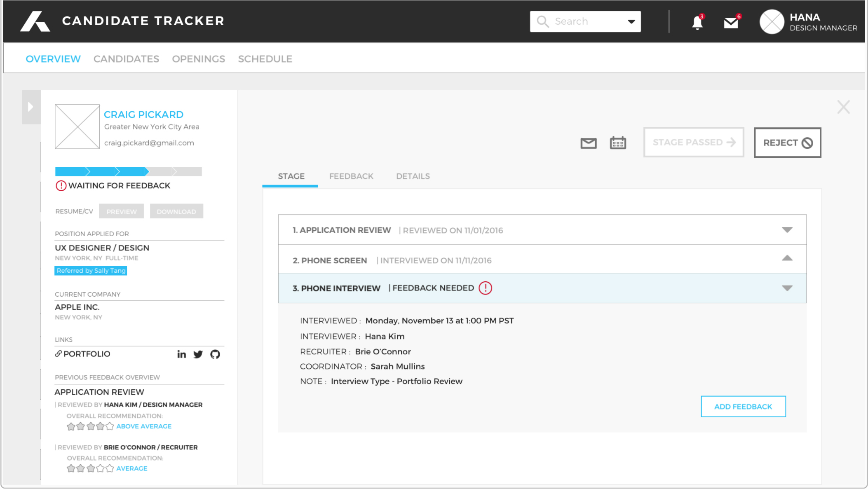Screen dimensions: 868x489
Task: Download the resume/CV
Action: (x=176, y=211)
